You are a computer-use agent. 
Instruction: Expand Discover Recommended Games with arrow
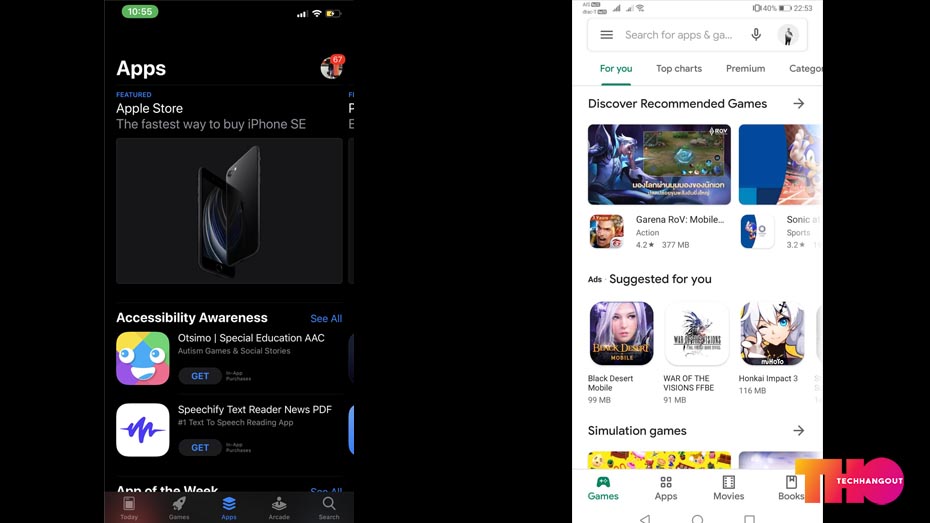(x=798, y=104)
